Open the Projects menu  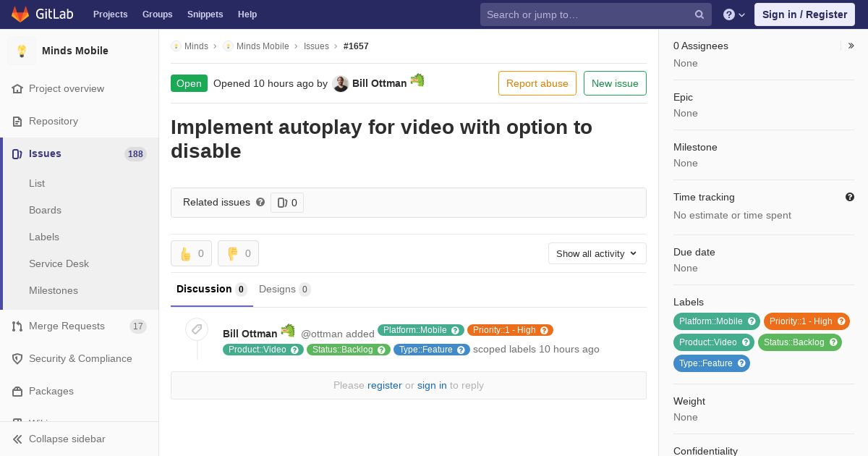[x=110, y=14]
